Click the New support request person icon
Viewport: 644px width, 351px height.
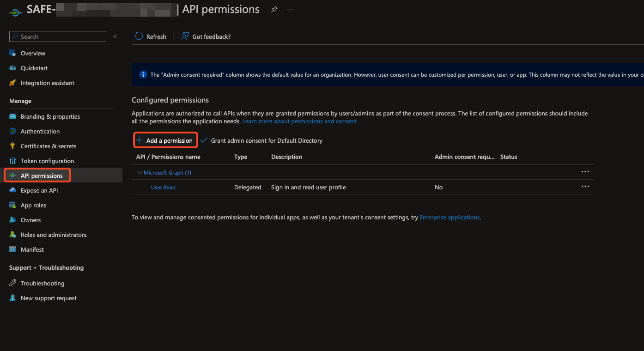pos(12,298)
